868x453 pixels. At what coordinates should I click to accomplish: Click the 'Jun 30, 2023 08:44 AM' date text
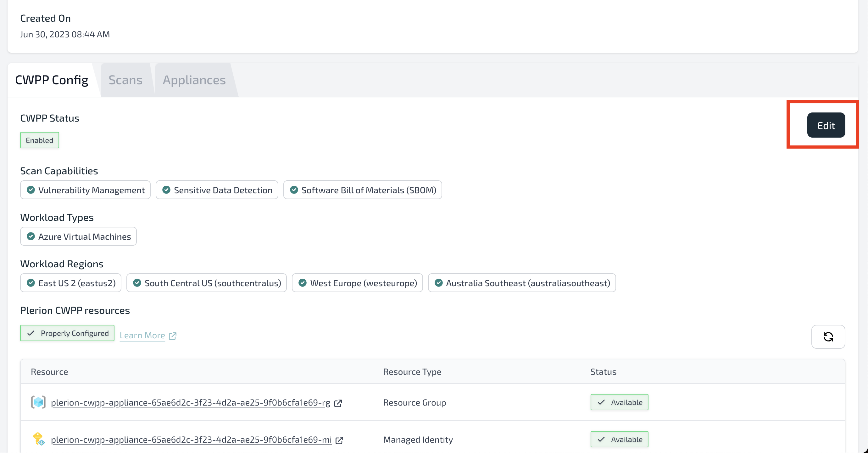coord(65,34)
